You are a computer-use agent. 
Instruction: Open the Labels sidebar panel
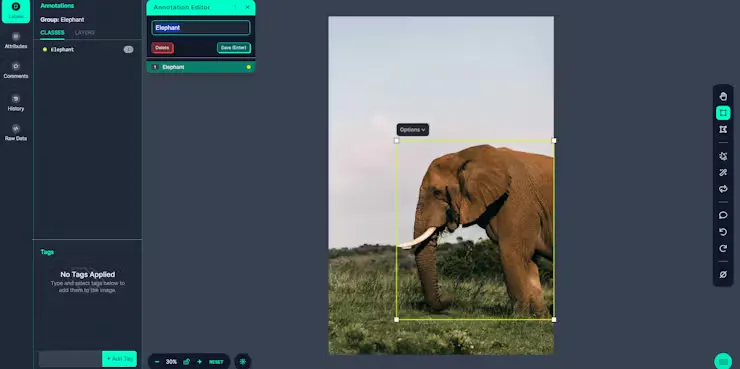pos(16,11)
